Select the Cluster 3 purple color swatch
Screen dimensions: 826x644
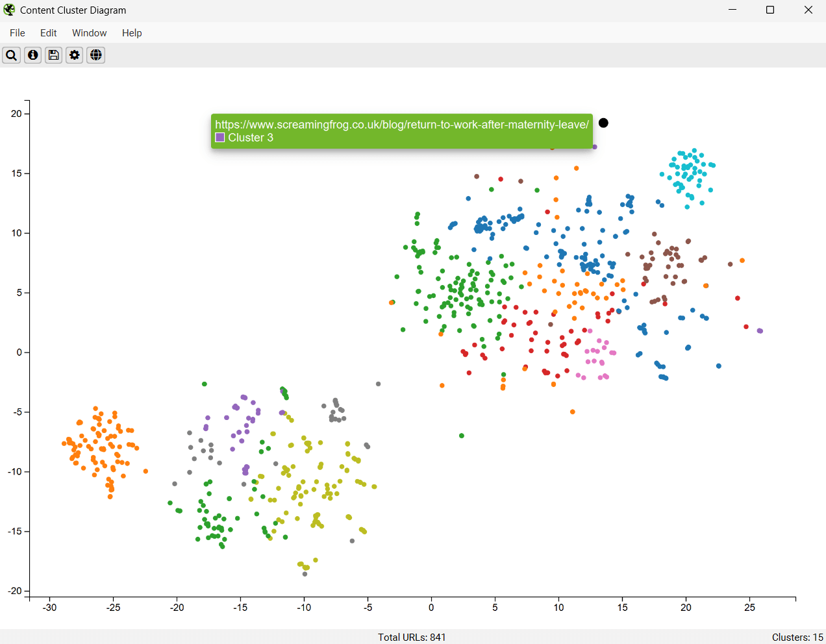click(x=219, y=138)
